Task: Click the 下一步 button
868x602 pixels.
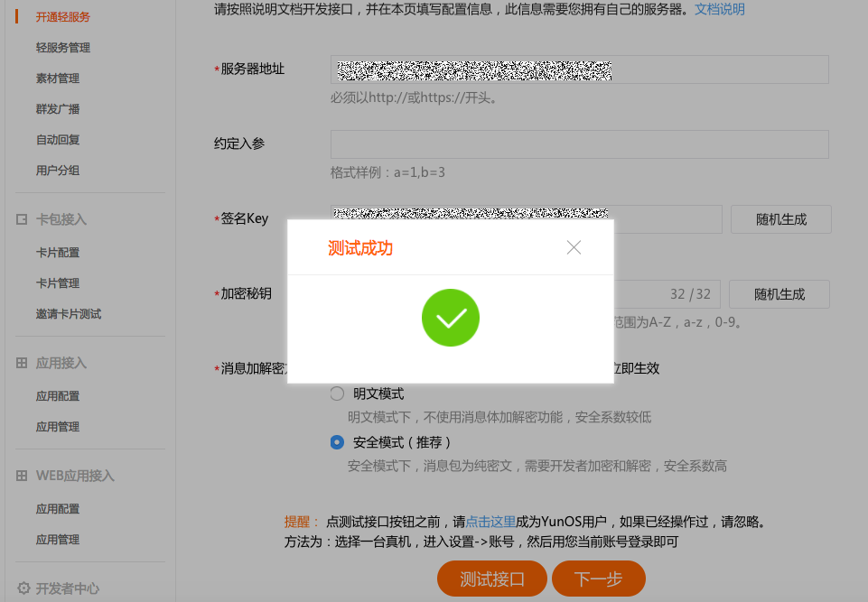Action: click(x=599, y=579)
